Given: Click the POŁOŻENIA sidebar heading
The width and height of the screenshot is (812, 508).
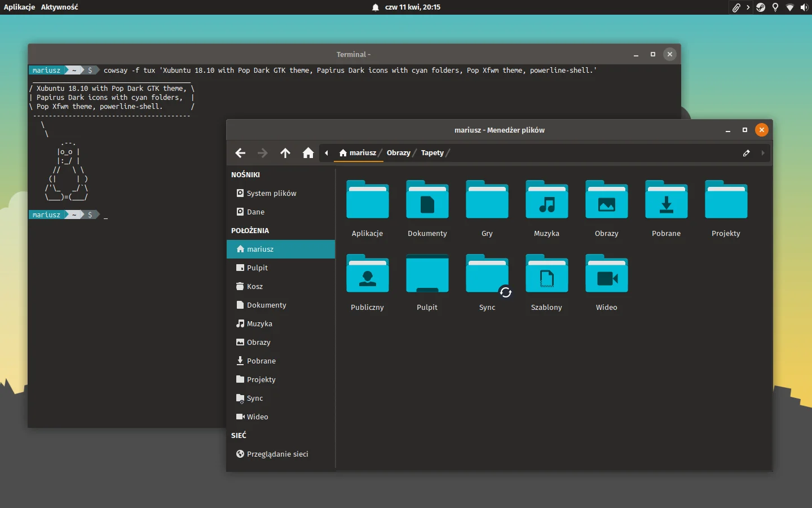Looking at the screenshot, I should [x=250, y=230].
